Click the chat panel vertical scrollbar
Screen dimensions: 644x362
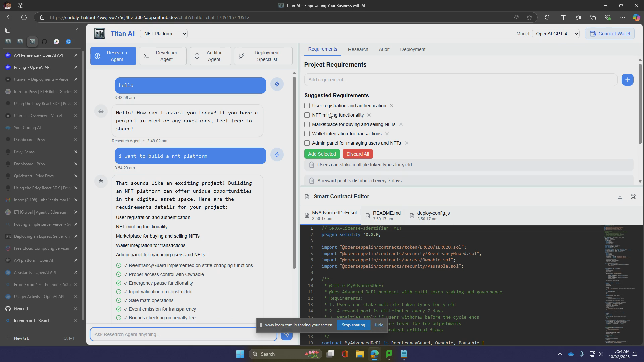294,173
